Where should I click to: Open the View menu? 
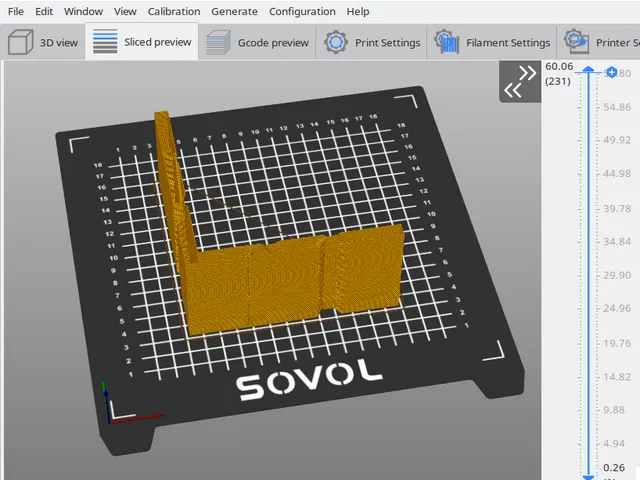(125, 11)
